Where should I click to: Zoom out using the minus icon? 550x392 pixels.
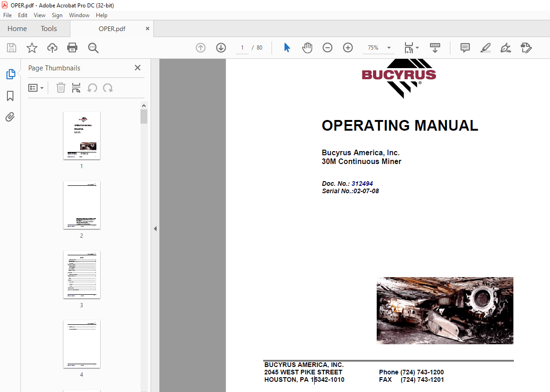tap(328, 47)
